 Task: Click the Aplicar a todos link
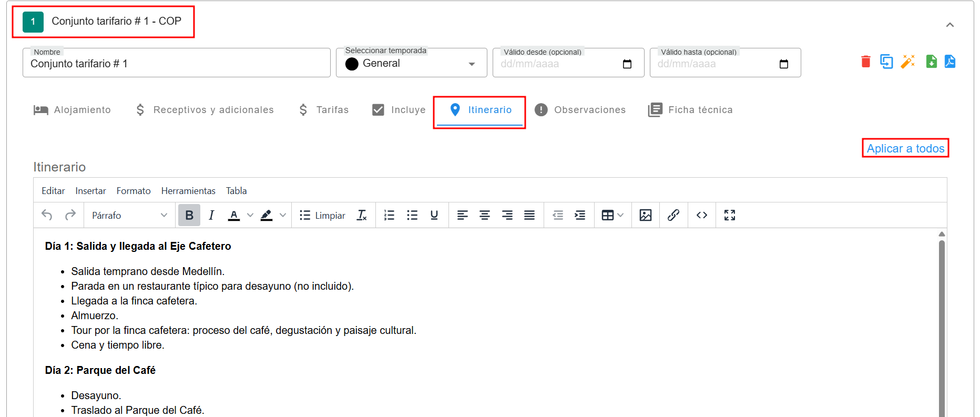[x=905, y=148]
